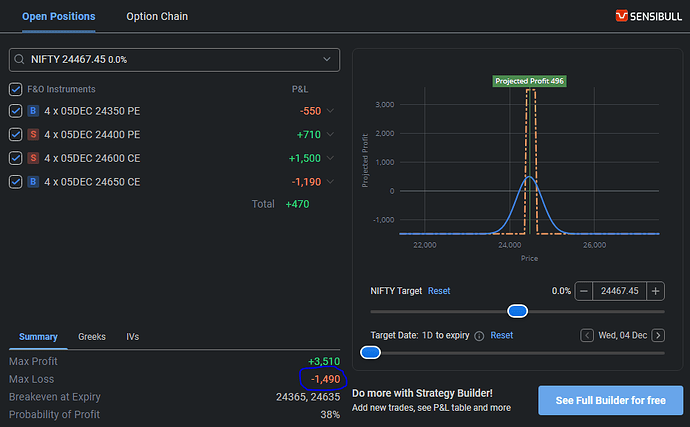Uncheck the 05DEC 24650 CE position
This screenshot has height=427, width=690.
[x=15, y=181]
